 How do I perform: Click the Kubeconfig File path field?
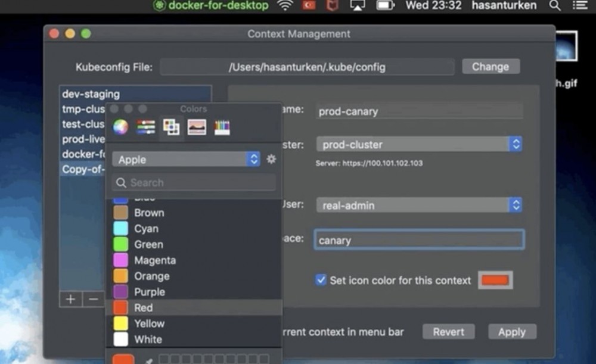[307, 67]
